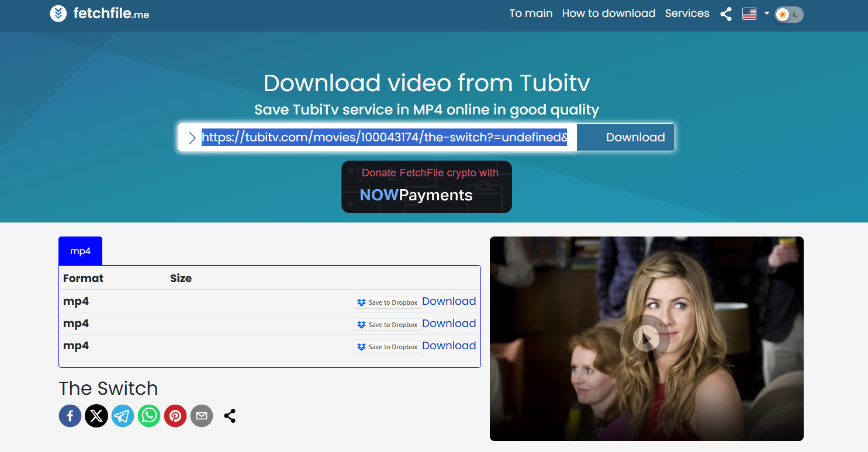Open the NOWPayments crypto donation banner
868x452 pixels.
tap(427, 187)
